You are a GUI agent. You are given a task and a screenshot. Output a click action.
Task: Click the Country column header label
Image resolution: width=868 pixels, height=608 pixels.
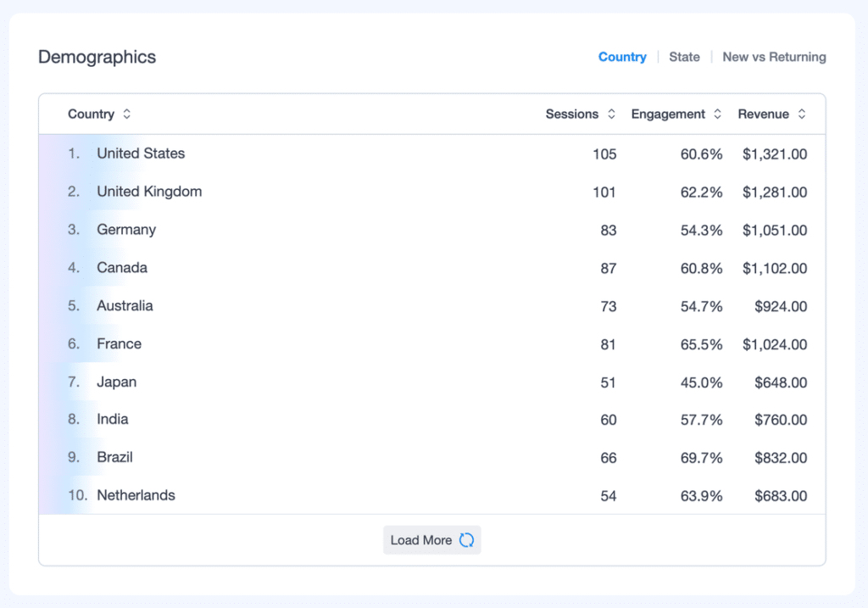(91, 114)
